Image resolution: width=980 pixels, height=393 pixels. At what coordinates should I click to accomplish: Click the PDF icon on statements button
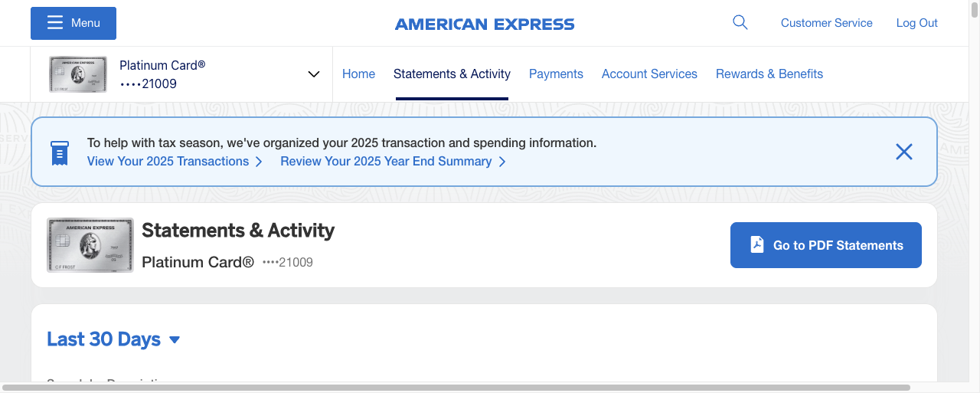756,245
